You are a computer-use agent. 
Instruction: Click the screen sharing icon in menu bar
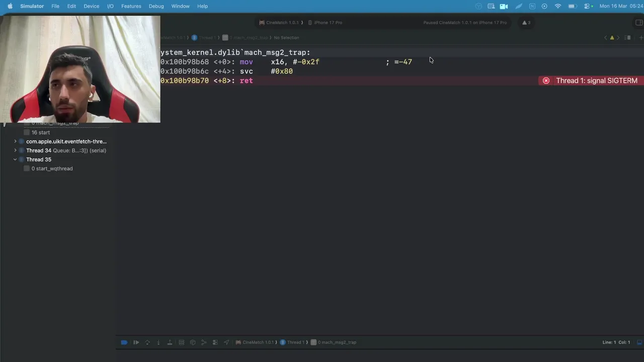491,6
